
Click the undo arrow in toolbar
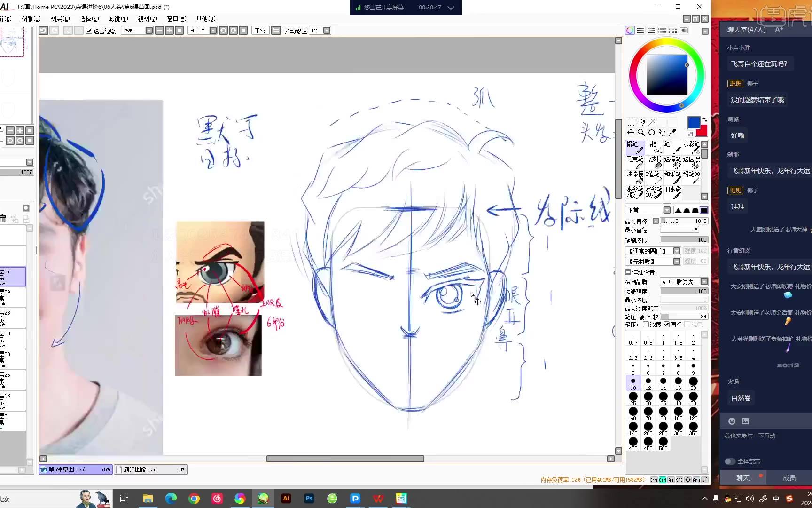[43, 31]
